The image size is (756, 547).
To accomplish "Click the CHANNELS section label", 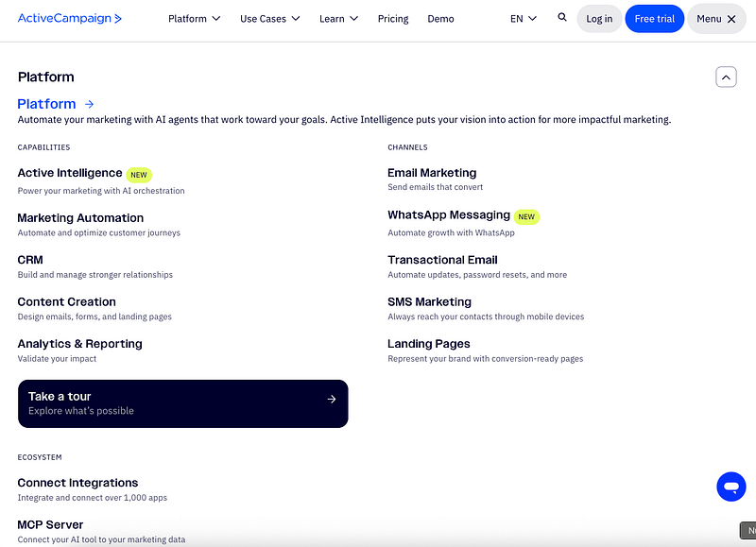I will pyautogui.click(x=407, y=147).
